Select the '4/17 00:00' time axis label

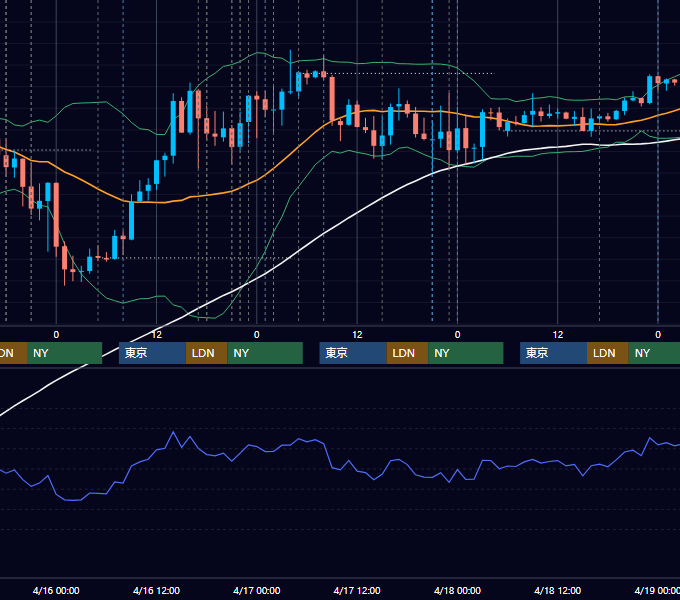(x=257, y=590)
